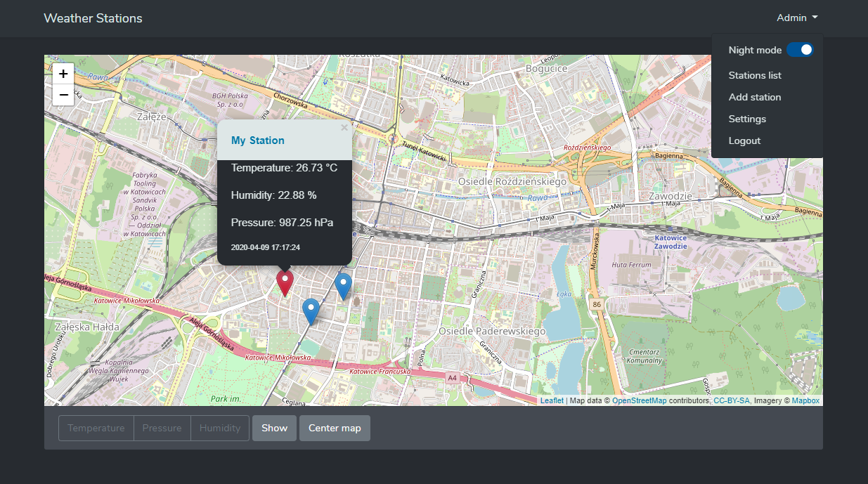Image resolution: width=868 pixels, height=484 pixels.
Task: Select the Pressure option
Action: [x=162, y=428]
